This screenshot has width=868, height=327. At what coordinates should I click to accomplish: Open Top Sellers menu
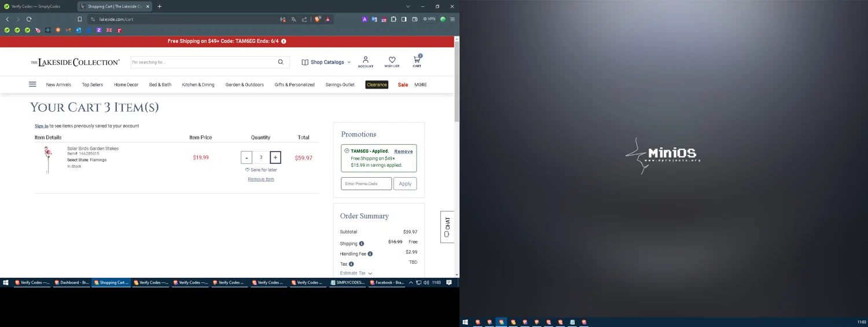[x=93, y=84]
